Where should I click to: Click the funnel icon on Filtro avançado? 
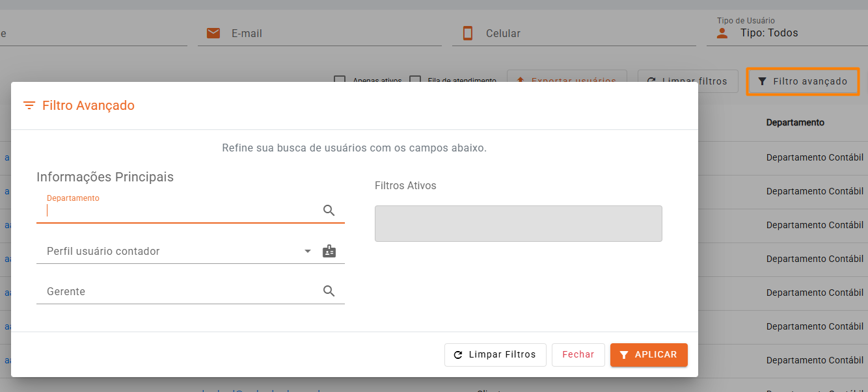click(x=762, y=81)
